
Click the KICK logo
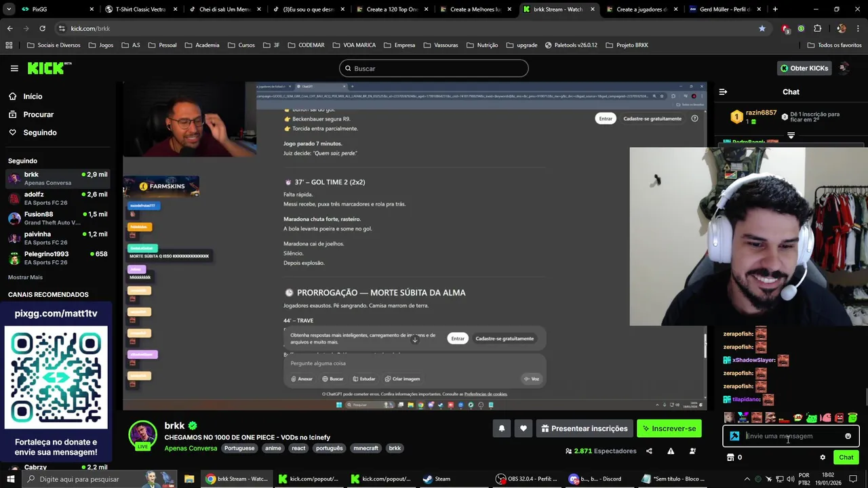tap(50, 68)
